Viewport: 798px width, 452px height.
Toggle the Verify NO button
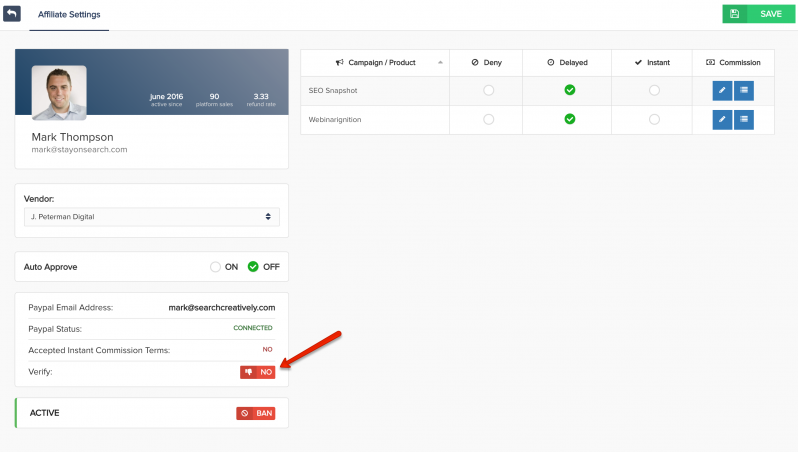(257, 372)
